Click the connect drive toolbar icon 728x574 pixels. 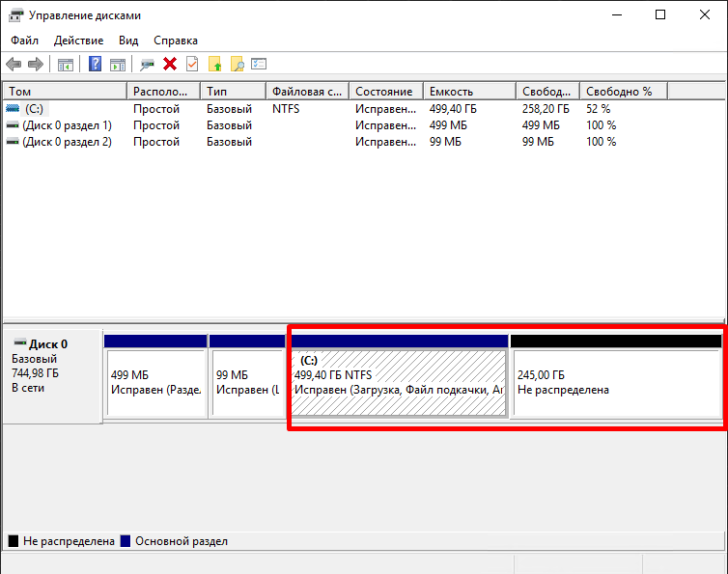(147, 65)
